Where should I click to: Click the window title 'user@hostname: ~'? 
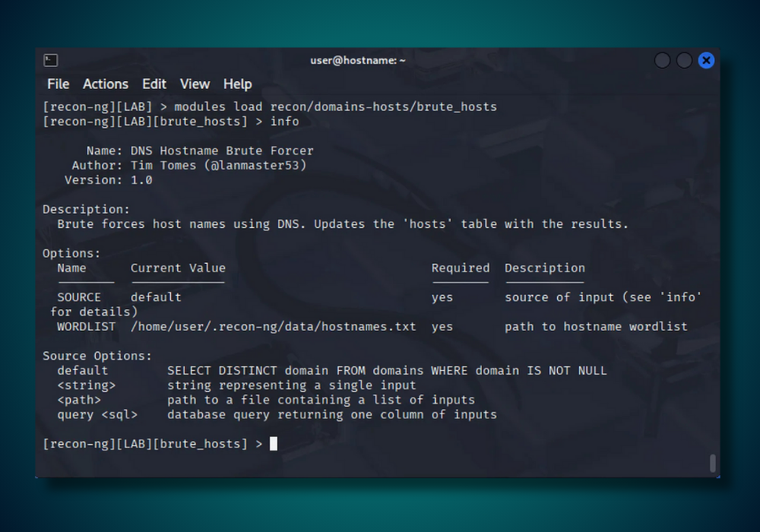click(x=357, y=60)
